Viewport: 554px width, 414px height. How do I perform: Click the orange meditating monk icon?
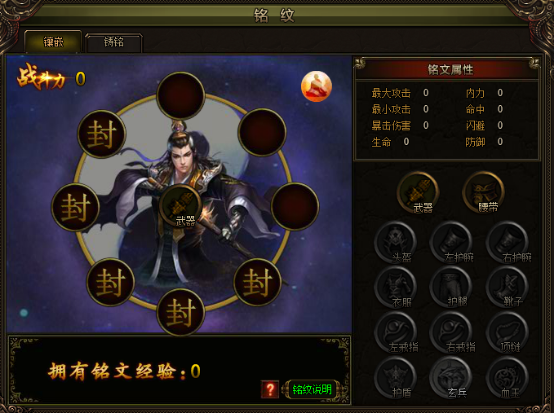pos(316,87)
